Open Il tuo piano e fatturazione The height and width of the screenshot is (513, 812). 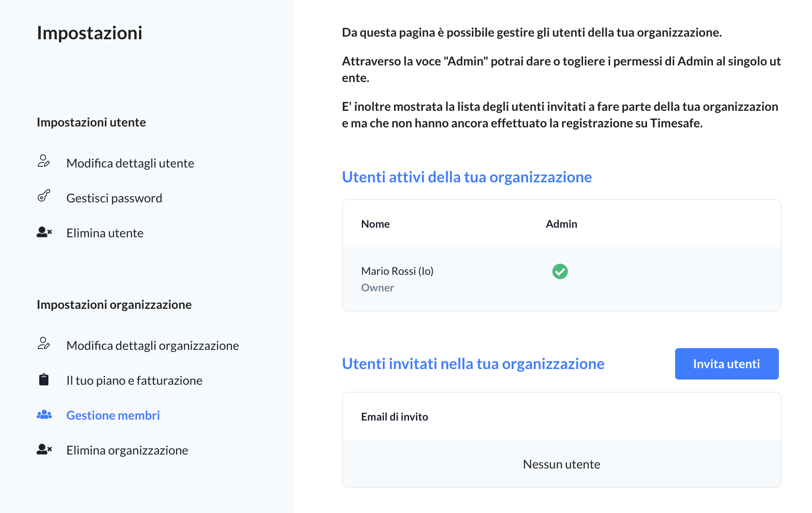pos(134,380)
